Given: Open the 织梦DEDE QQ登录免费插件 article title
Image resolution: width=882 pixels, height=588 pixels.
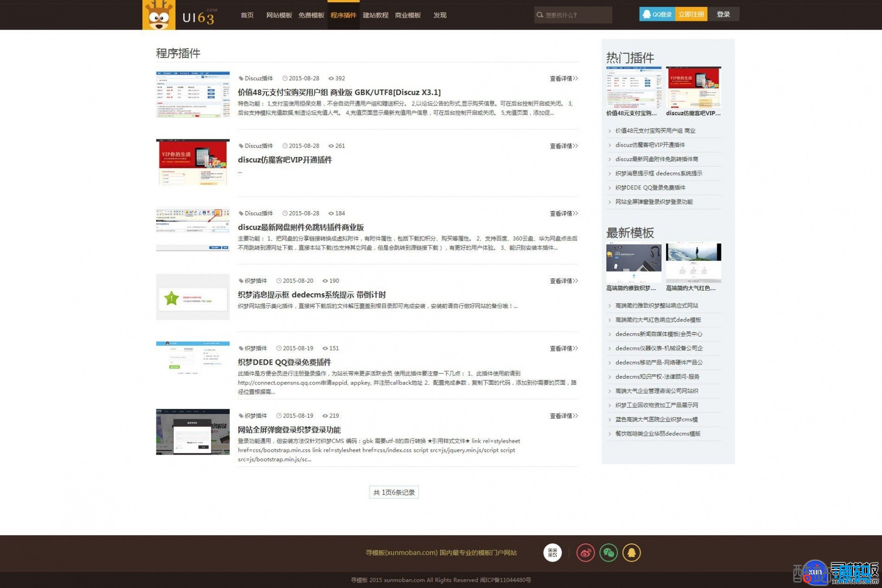Looking at the screenshot, I should (284, 362).
